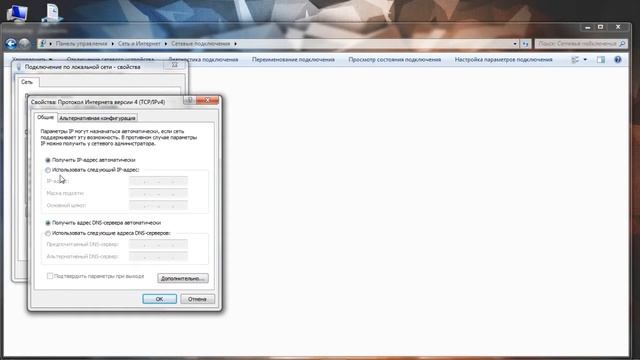The image size is (640, 360).
Task: Switch to 'Альтернативная конфигурация' tab
Action: point(97,118)
